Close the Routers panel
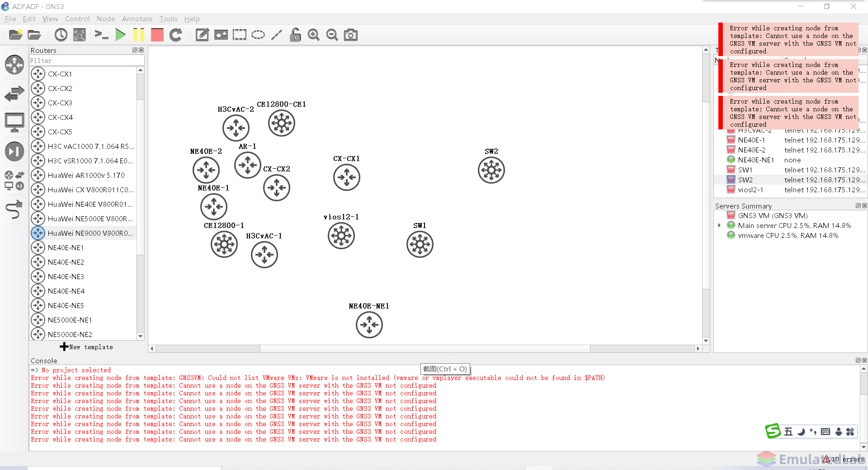The height and width of the screenshot is (470, 868). [142, 50]
